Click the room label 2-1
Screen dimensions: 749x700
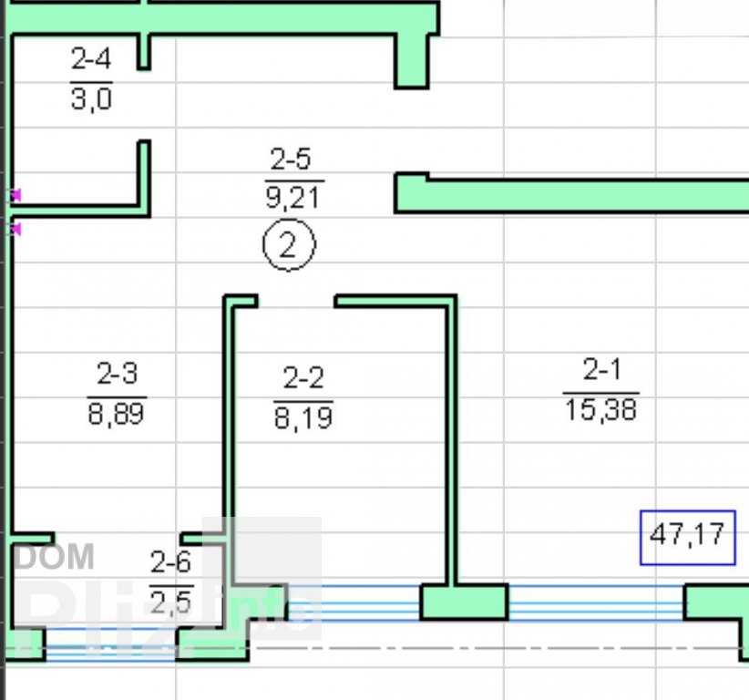tap(601, 369)
